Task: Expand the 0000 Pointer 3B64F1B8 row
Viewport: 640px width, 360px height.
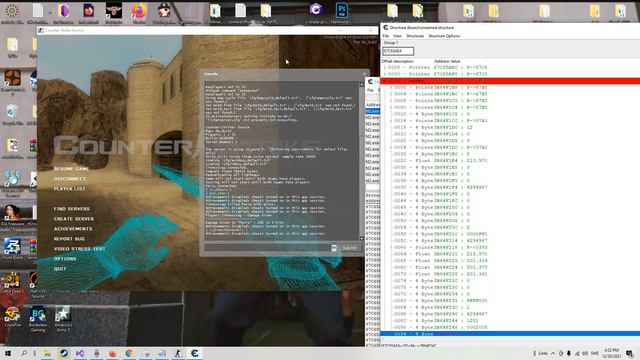Action: [x=391, y=87]
